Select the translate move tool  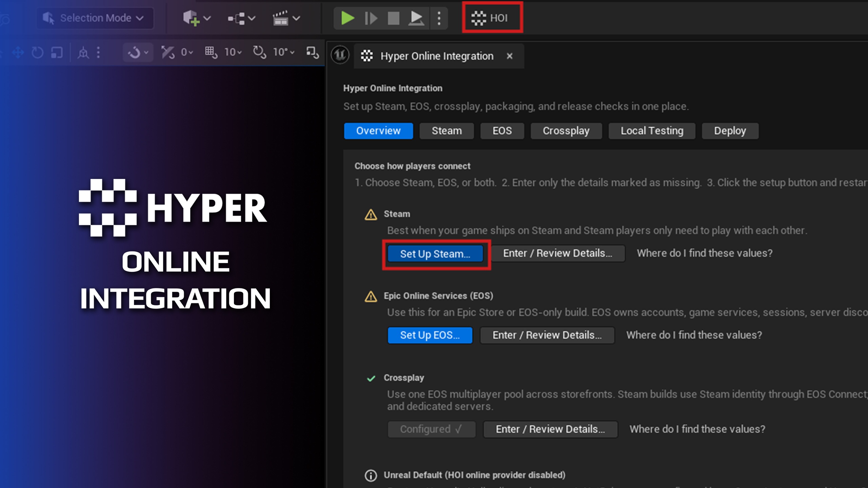click(18, 53)
